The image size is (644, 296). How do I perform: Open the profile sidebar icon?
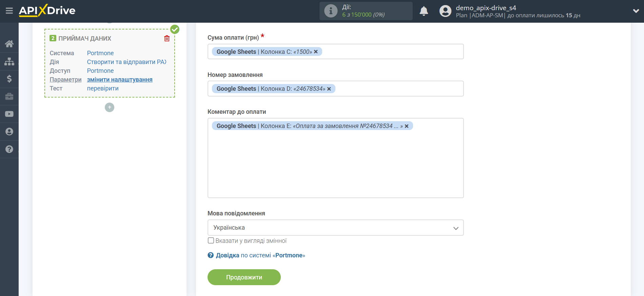[9, 132]
